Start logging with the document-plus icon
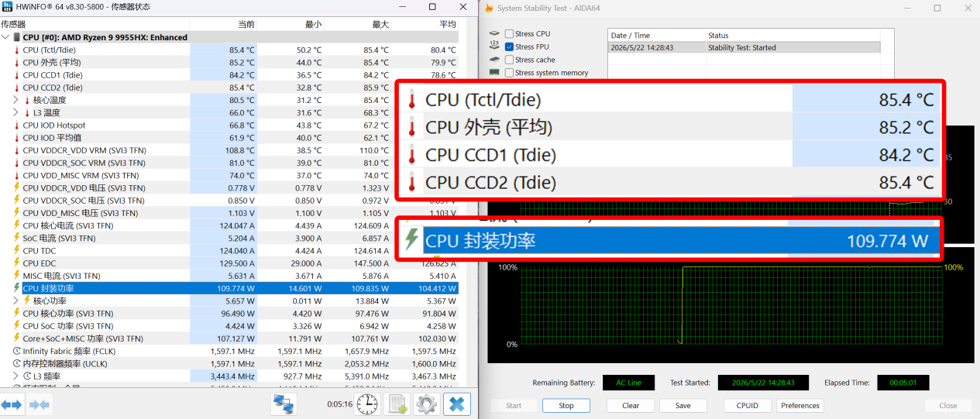This screenshot has width=980, height=419. (x=398, y=404)
